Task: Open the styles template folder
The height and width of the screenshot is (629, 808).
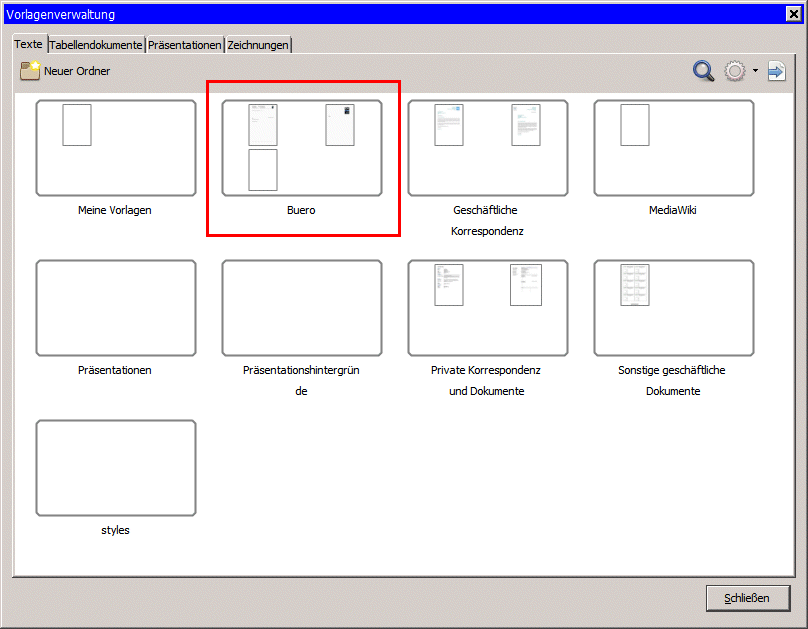Action: (115, 467)
